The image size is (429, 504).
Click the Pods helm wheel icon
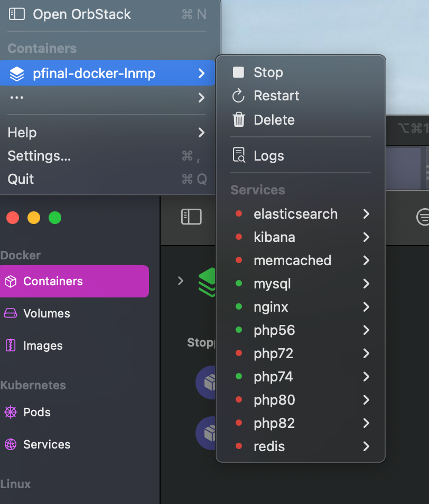(x=11, y=412)
